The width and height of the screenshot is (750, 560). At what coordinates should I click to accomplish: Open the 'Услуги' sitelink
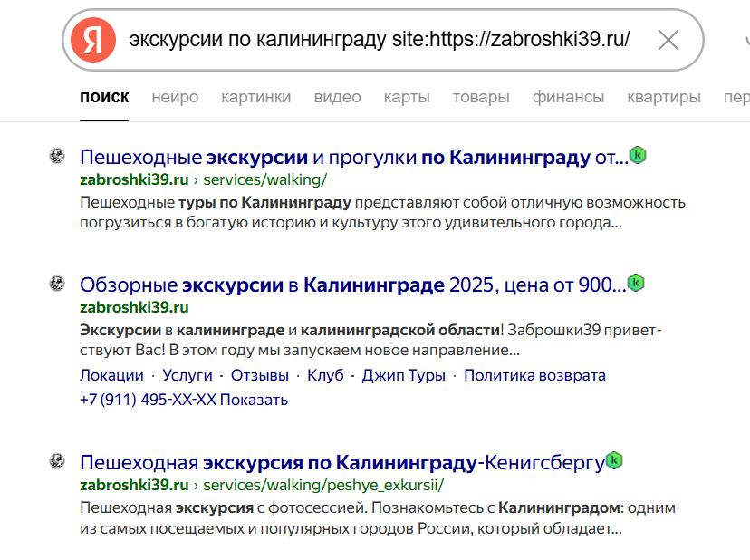187,375
